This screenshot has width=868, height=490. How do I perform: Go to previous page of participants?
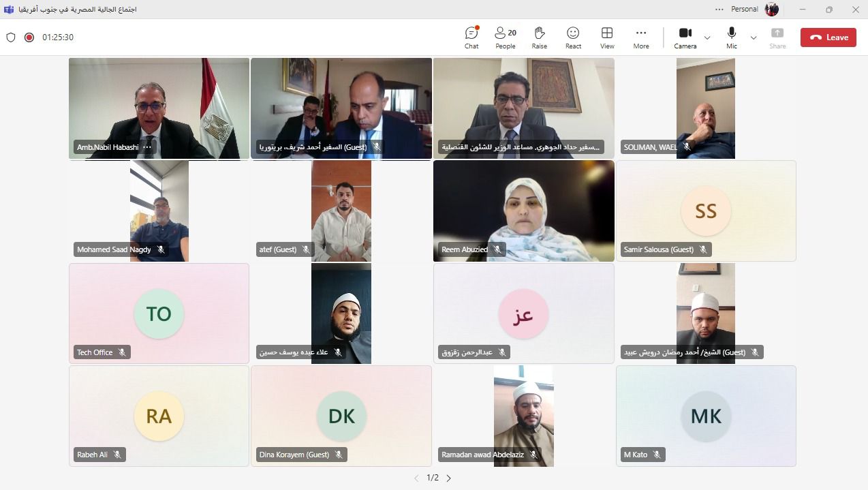pos(416,478)
